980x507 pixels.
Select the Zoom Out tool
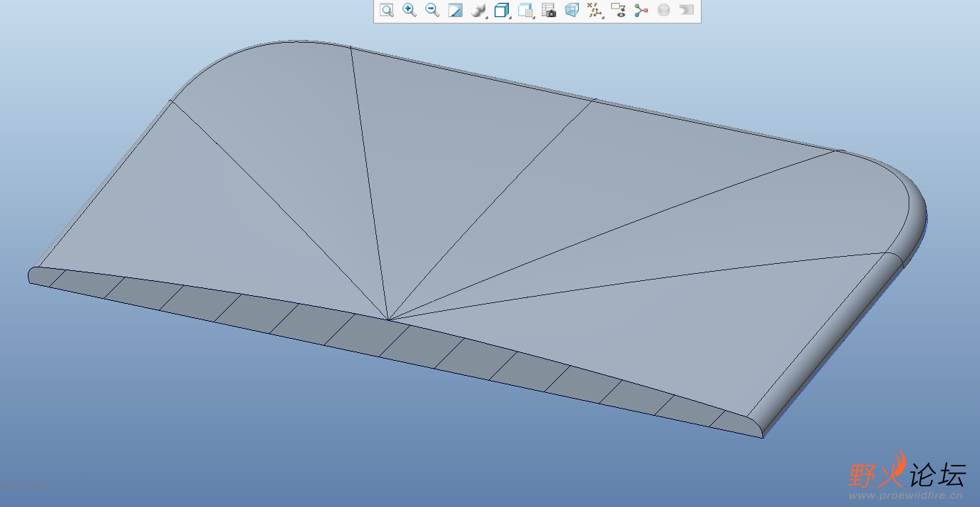coord(433,10)
